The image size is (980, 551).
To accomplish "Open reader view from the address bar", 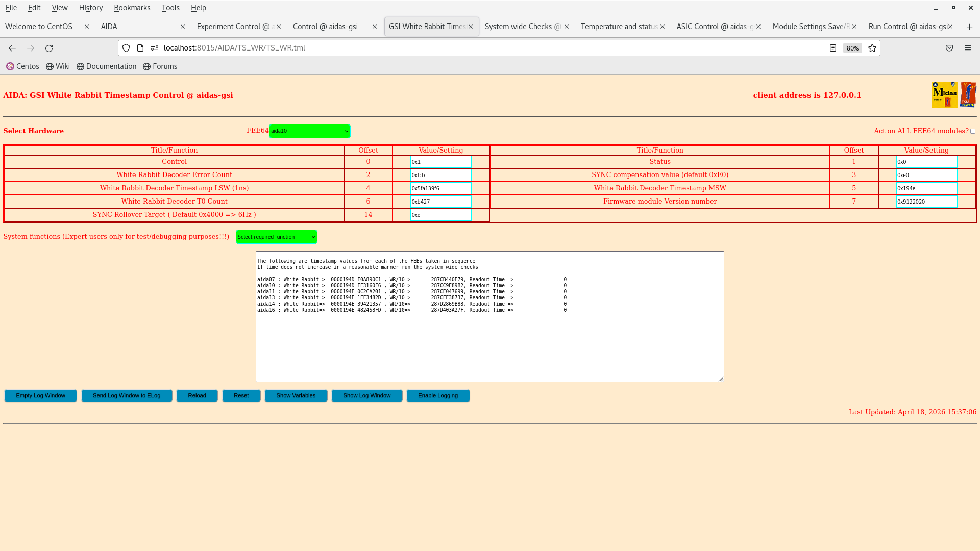I will coord(833,48).
